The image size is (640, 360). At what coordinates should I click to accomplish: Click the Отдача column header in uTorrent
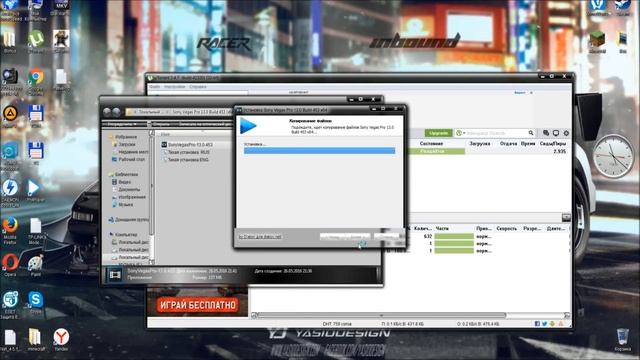pos(508,144)
